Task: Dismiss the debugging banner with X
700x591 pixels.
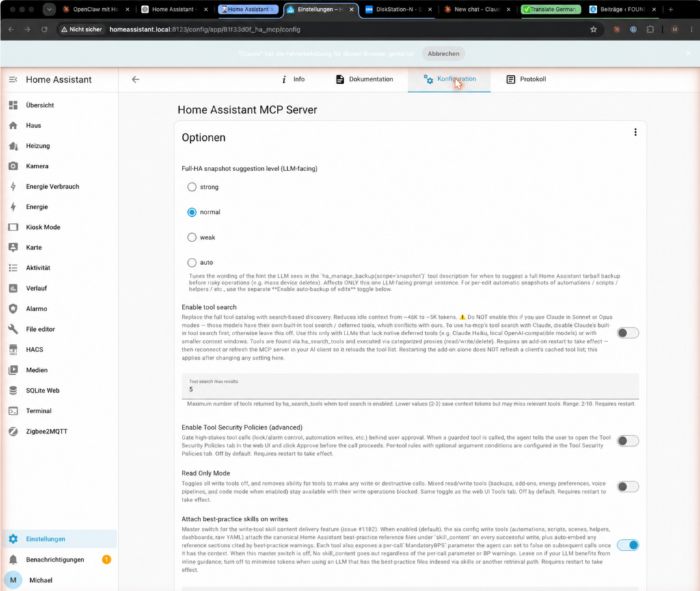Action: click(x=688, y=53)
